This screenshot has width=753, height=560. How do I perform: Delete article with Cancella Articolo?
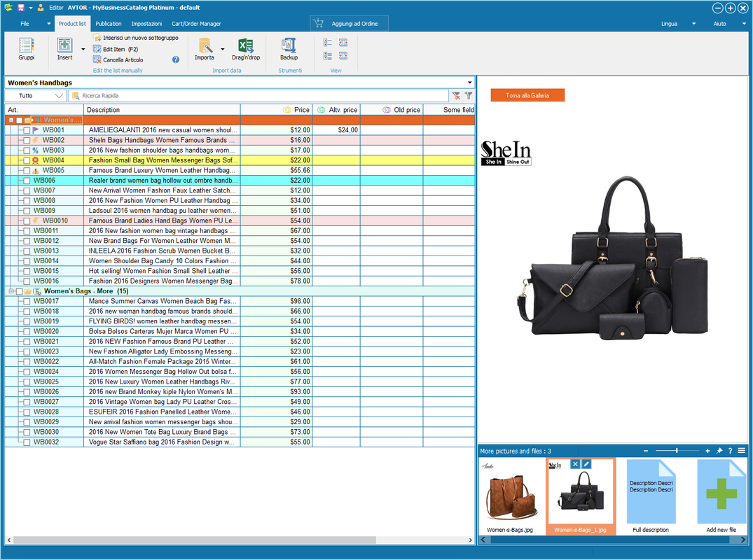click(x=118, y=60)
